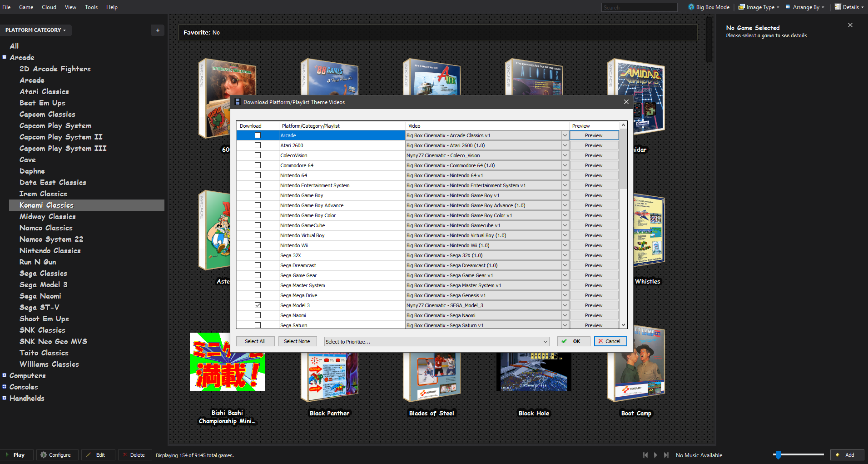The height and width of the screenshot is (464, 868).
Task: Open the View menu
Action: pos(70,7)
